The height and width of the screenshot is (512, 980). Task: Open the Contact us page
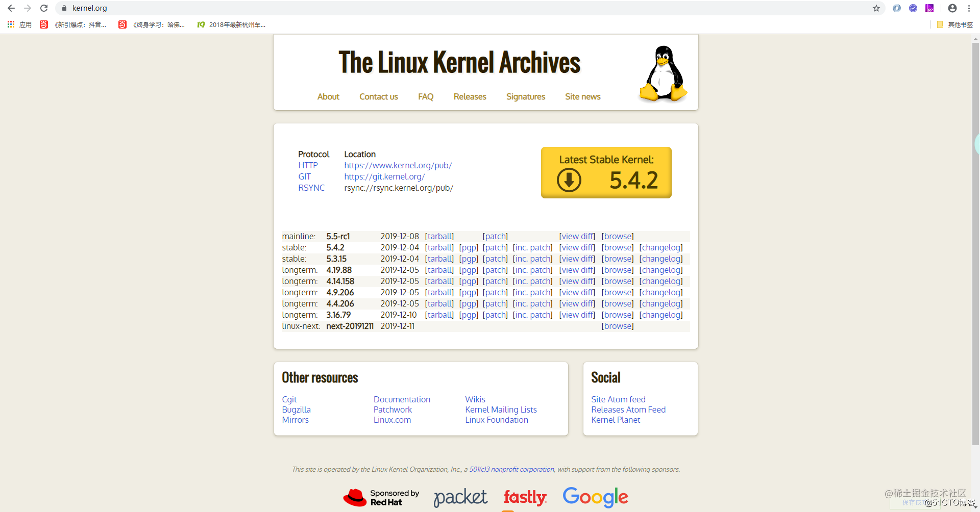[379, 97]
